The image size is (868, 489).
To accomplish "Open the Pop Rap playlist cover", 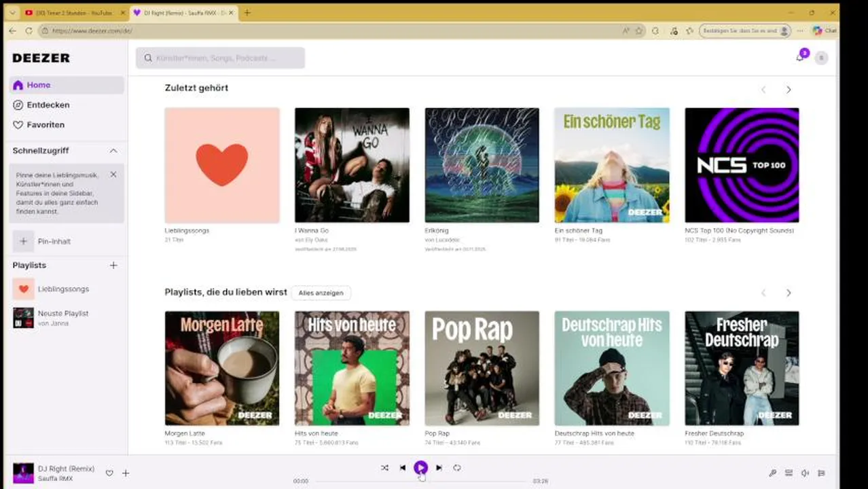I will point(482,368).
